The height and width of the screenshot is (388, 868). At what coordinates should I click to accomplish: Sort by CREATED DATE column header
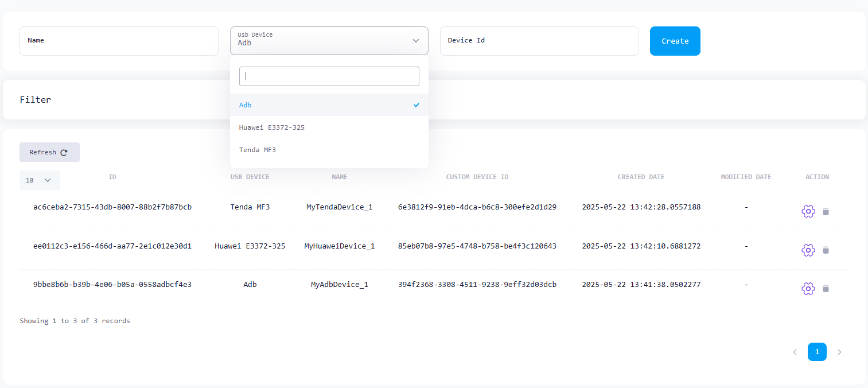641,177
